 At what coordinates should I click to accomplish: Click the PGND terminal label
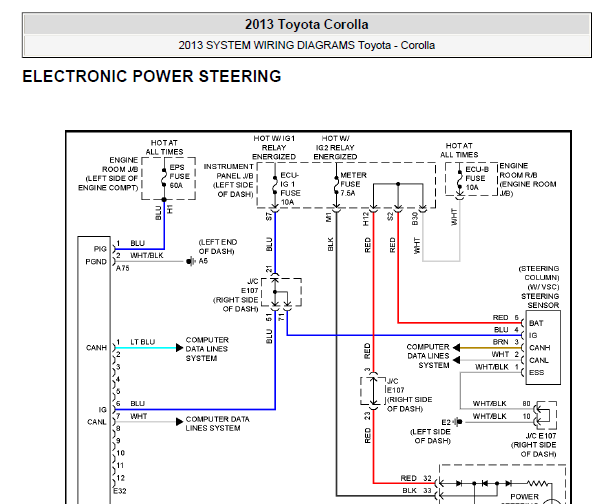pos(96,262)
